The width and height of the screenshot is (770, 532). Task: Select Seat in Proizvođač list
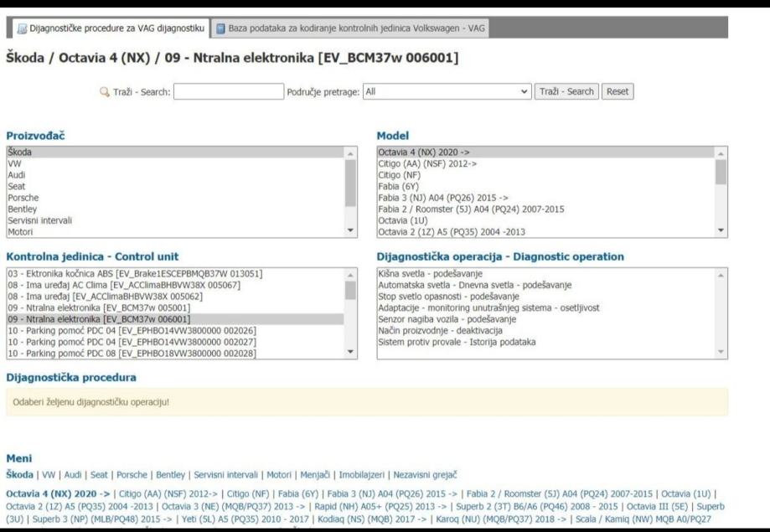coord(176,186)
